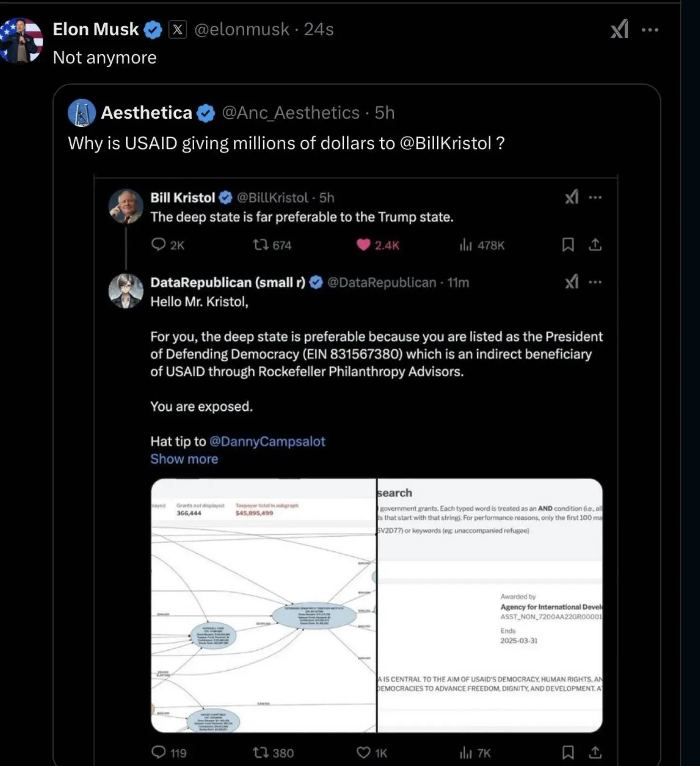Click the @DannyCampsalot mention link
The image size is (700, 766).
click(x=267, y=441)
